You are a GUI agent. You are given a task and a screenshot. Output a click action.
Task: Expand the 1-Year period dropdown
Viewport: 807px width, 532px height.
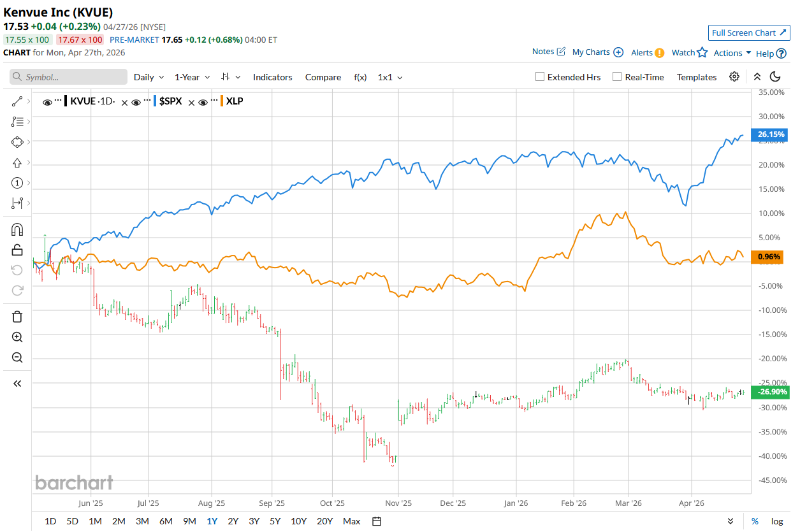[x=192, y=77]
